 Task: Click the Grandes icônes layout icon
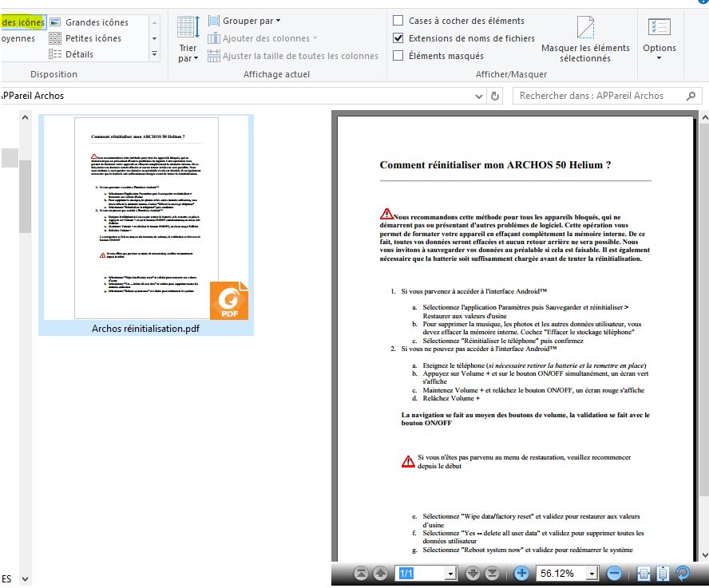[55, 22]
